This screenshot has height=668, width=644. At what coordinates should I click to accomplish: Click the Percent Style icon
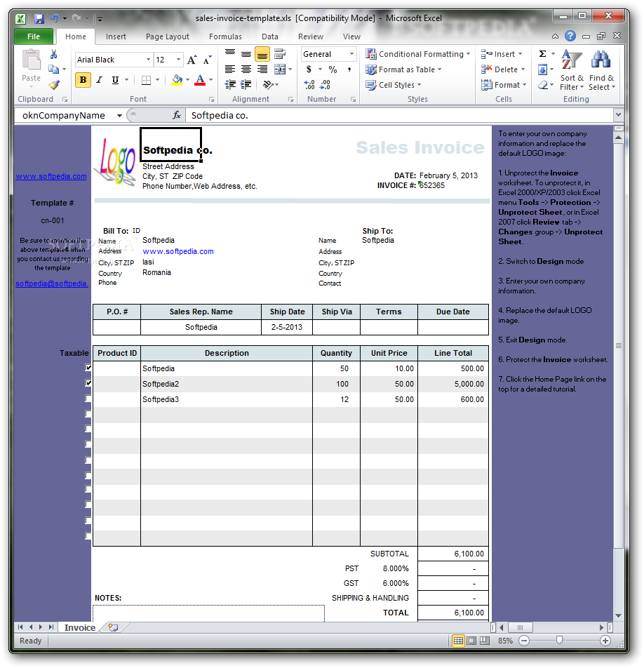point(333,69)
